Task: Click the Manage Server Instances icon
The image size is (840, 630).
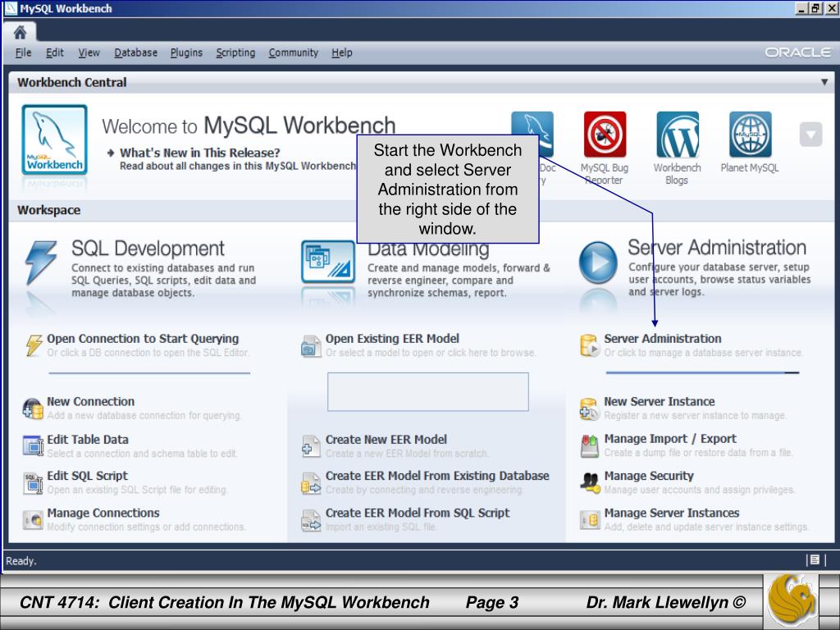Action: click(590, 519)
